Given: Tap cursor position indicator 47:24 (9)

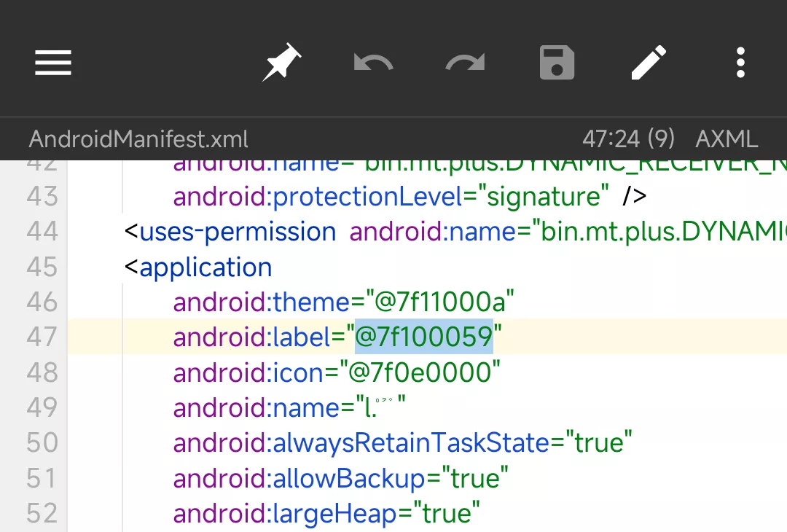Looking at the screenshot, I should [x=628, y=138].
